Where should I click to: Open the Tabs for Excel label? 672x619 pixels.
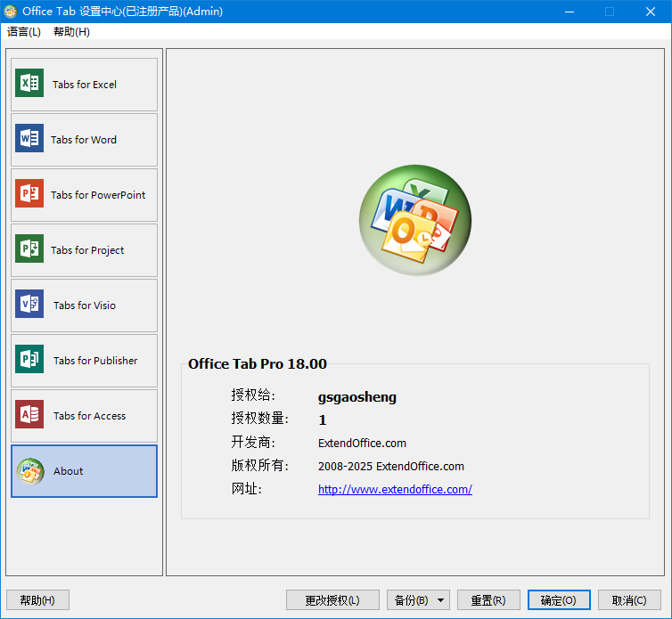(x=85, y=85)
